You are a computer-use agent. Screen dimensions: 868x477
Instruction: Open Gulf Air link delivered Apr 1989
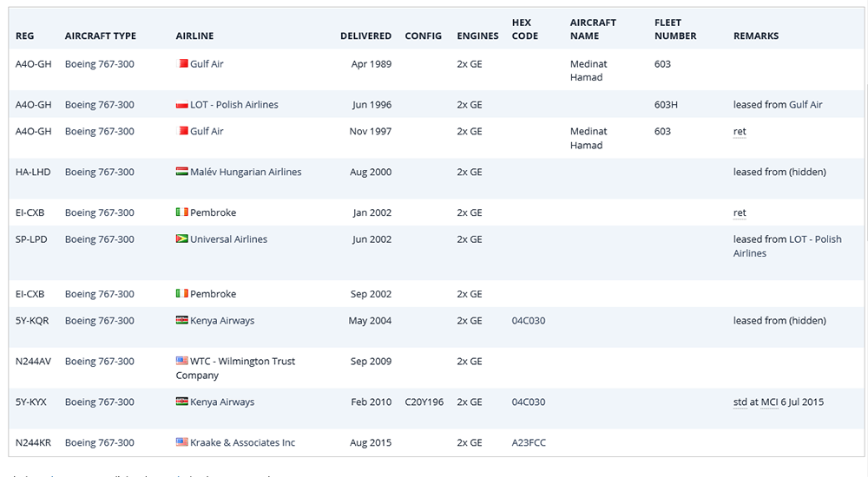point(207,63)
